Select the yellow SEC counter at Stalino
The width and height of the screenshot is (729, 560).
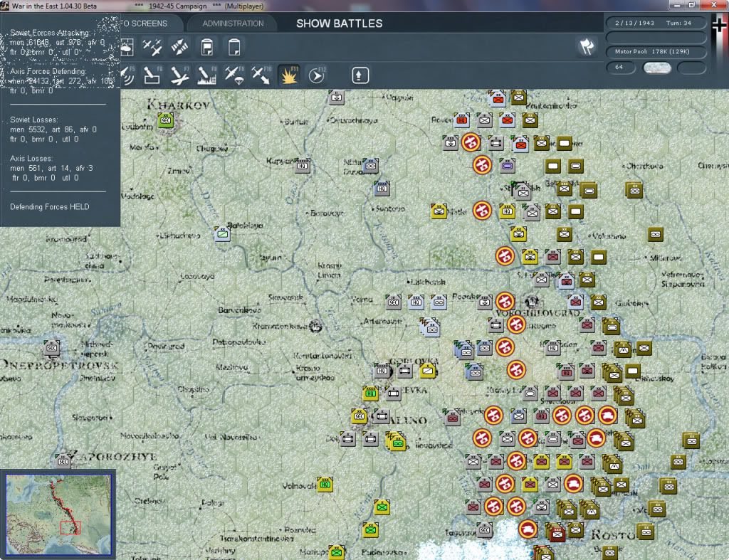click(x=359, y=416)
